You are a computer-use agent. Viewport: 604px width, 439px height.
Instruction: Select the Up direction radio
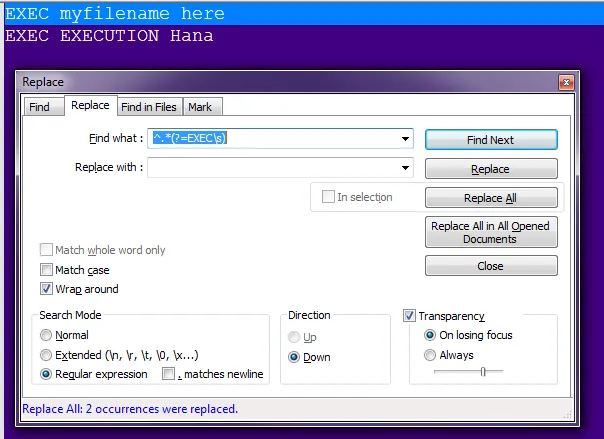[x=294, y=337]
